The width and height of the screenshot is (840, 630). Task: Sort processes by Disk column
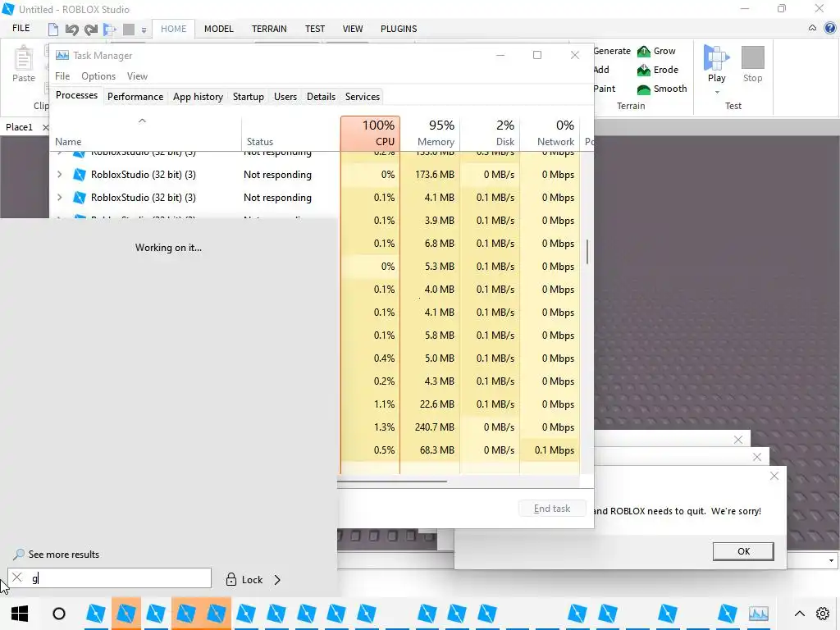pos(491,133)
